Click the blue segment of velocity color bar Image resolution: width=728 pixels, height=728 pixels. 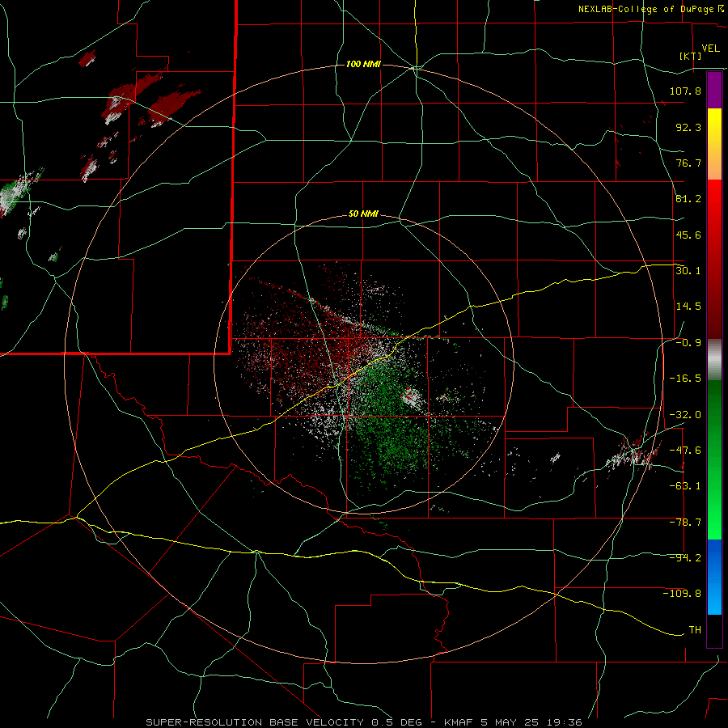coord(714,577)
